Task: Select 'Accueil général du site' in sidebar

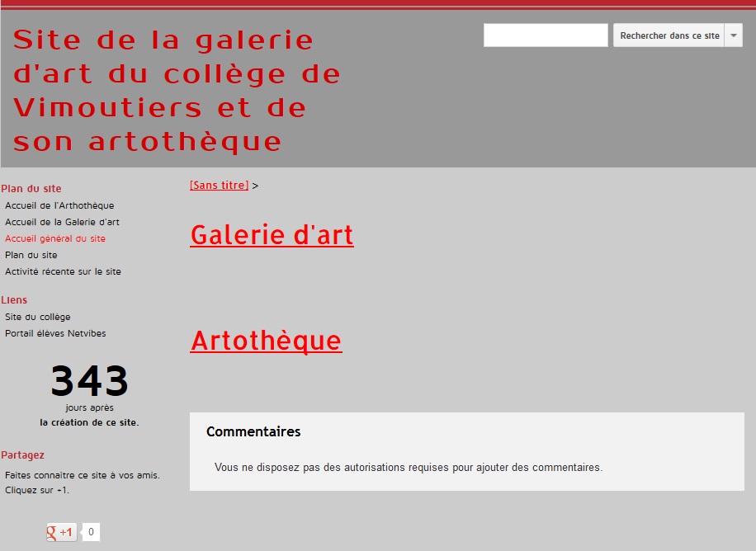Action: [55, 238]
